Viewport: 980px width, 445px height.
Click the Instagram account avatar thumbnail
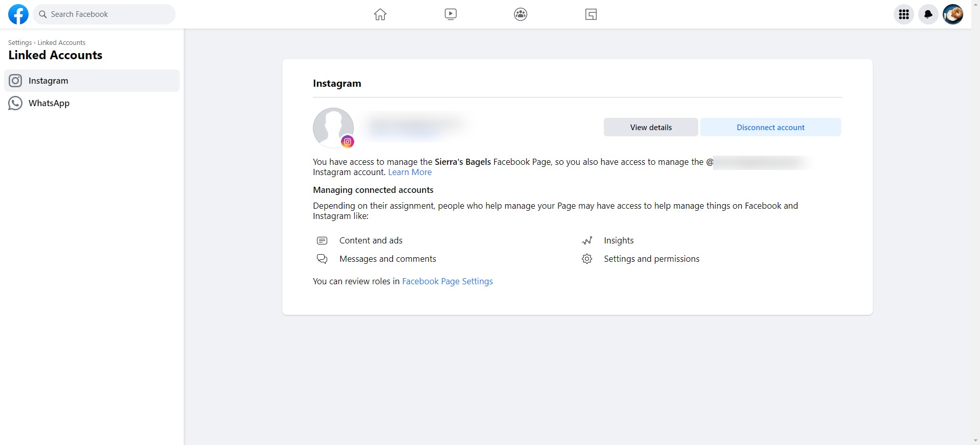point(333,128)
